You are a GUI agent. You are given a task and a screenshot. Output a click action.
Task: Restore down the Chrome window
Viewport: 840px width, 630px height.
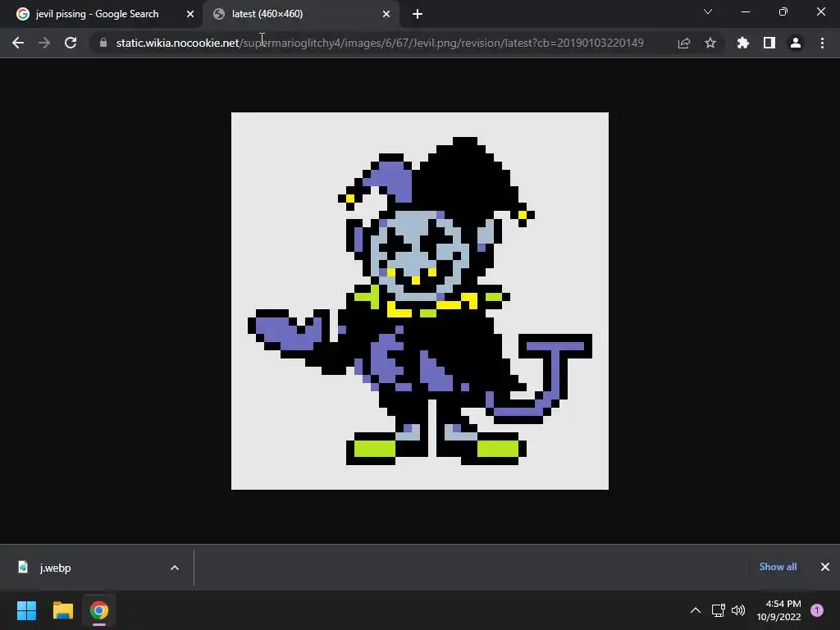[783, 11]
